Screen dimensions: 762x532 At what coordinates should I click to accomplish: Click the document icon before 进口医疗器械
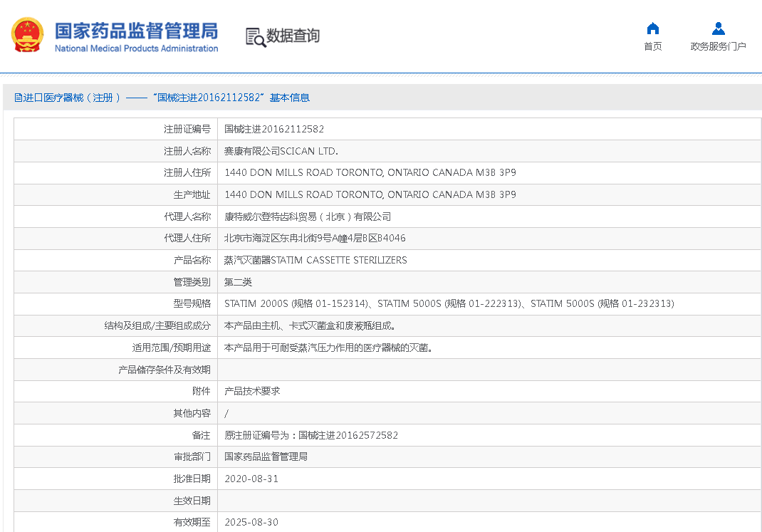coord(18,98)
